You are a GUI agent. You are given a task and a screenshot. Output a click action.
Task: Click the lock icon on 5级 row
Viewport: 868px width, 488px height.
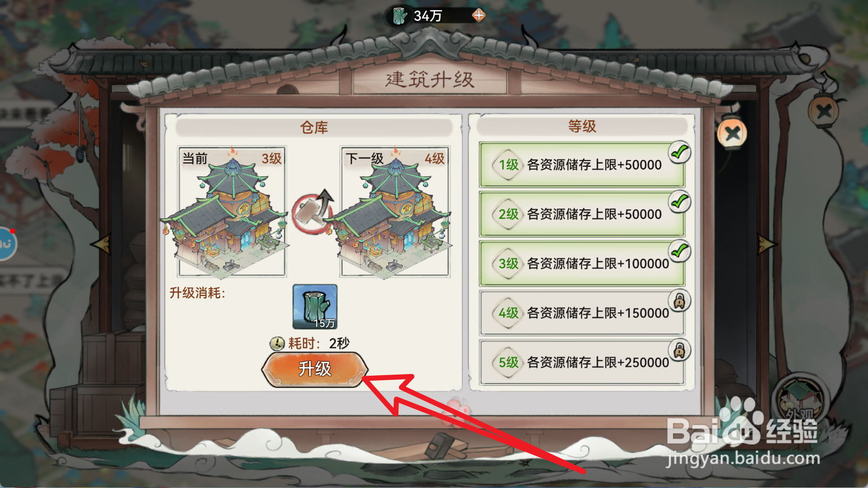tap(680, 350)
